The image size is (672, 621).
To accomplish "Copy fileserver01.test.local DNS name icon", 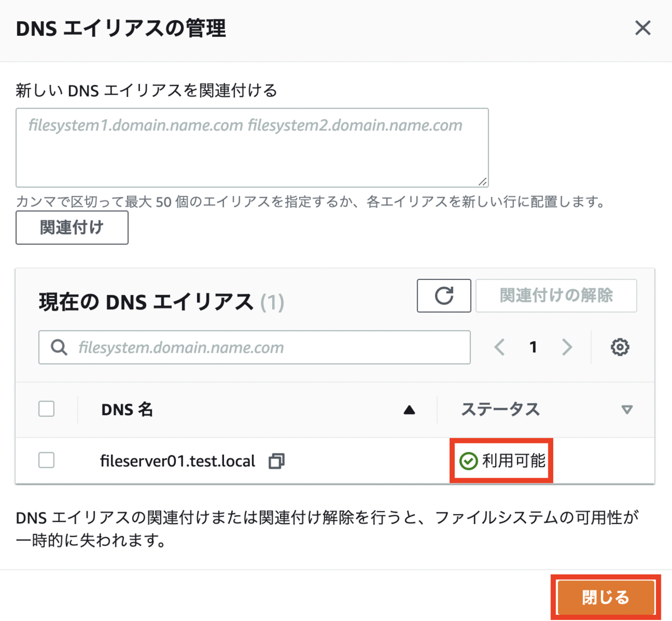I will click(x=277, y=461).
